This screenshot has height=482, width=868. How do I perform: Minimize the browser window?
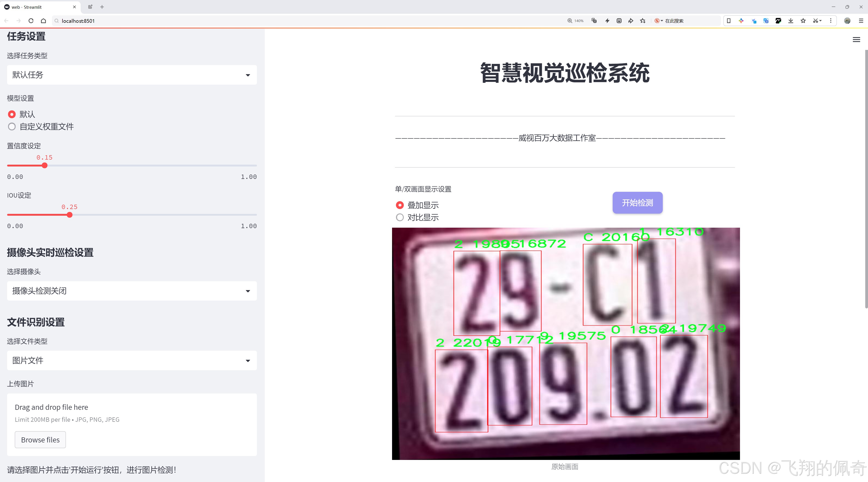833,7
